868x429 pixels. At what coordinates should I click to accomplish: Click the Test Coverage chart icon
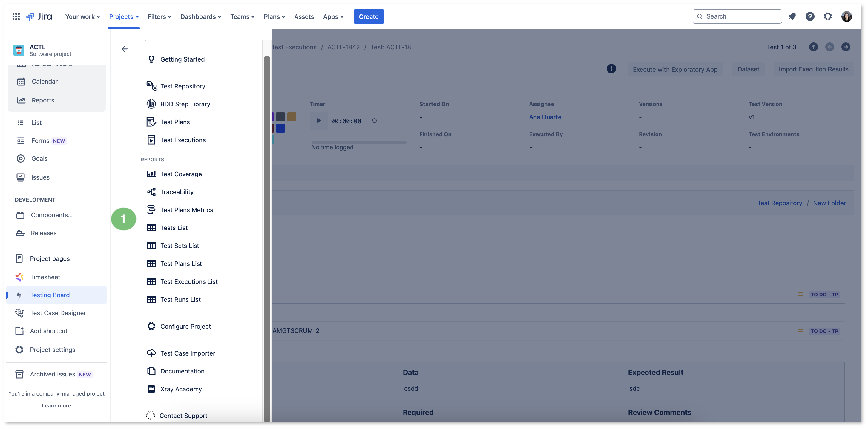click(x=151, y=174)
